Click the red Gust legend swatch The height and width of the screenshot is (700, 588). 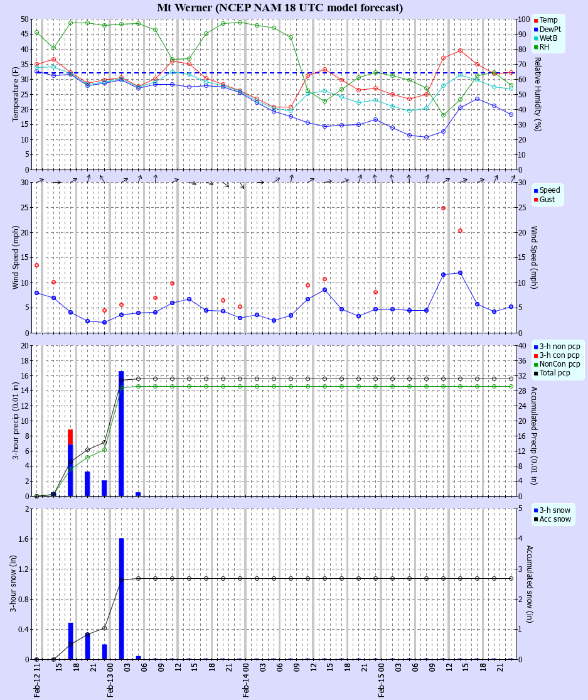(x=537, y=200)
